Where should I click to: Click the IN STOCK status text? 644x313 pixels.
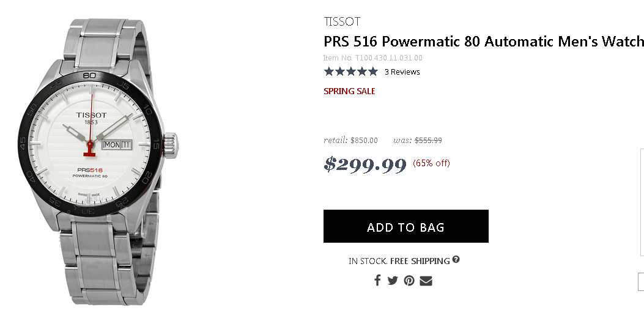point(368,261)
